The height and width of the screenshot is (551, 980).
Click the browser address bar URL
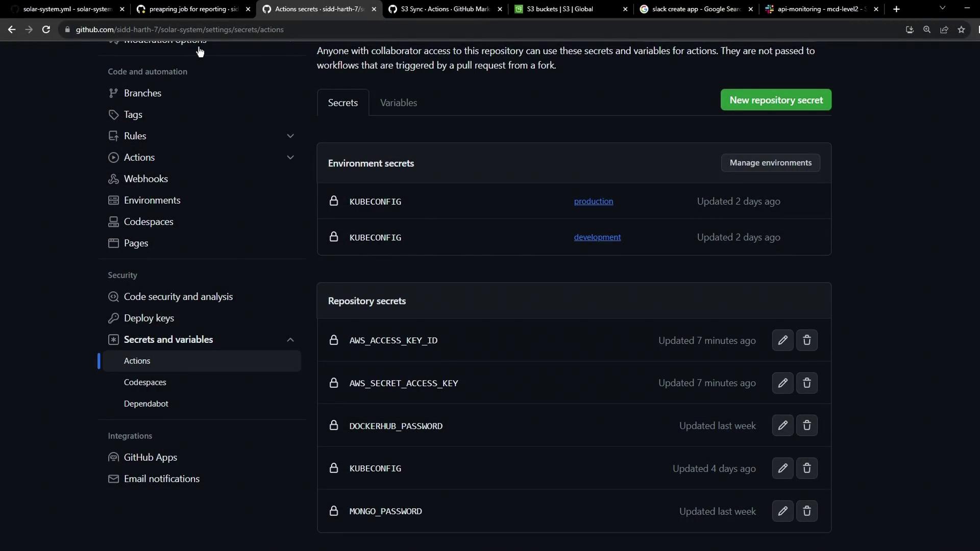(x=180, y=30)
